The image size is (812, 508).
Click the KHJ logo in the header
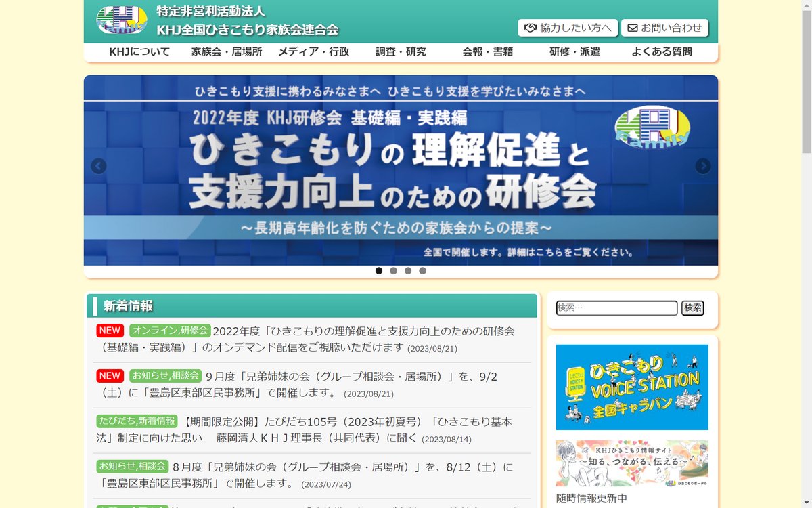point(122,20)
